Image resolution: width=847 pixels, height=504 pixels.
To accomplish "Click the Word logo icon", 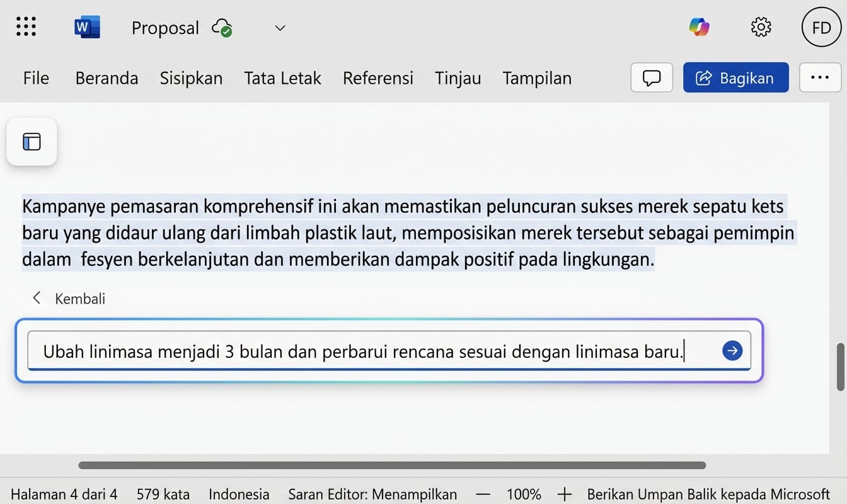I will [87, 26].
